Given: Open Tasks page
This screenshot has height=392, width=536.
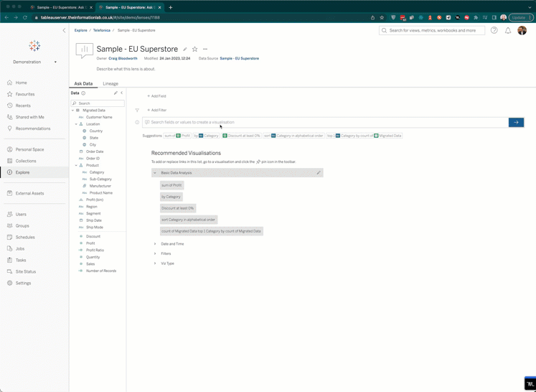Looking at the screenshot, I should pyautogui.click(x=21, y=260).
